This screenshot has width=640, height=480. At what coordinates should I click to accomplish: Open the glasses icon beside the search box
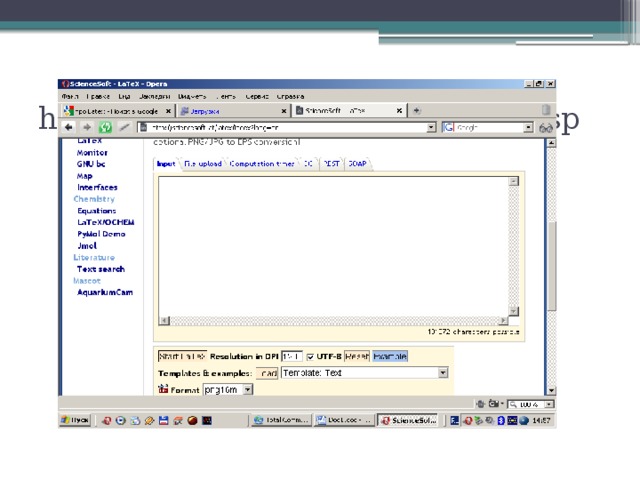click(x=546, y=128)
